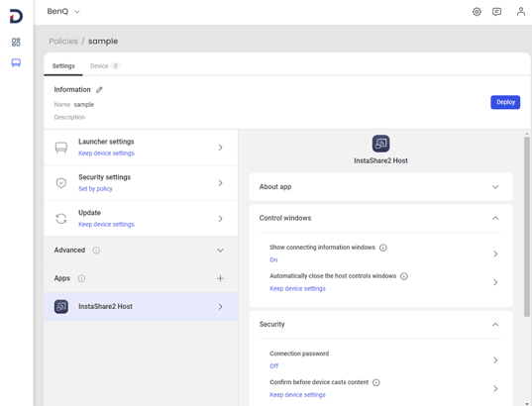The width and height of the screenshot is (532, 406).
Task: Add an app with the plus icon
Action: (220, 278)
